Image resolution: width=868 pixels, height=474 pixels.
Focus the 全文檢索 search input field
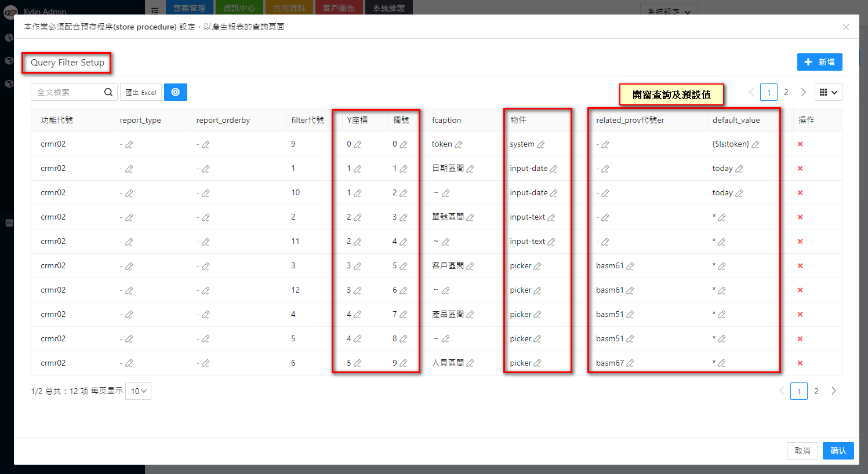point(67,92)
